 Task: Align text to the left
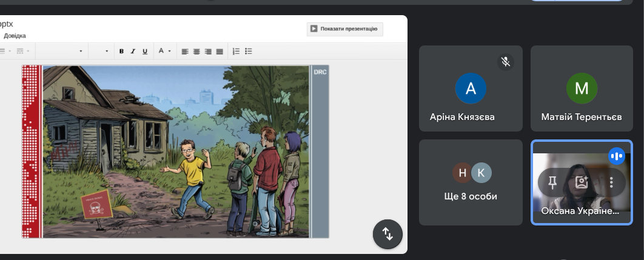[185, 52]
